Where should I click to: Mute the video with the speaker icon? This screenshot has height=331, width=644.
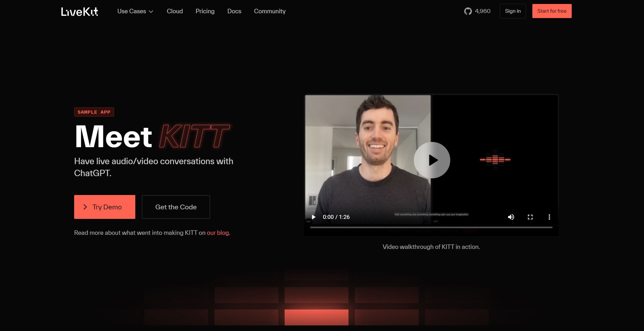click(511, 217)
